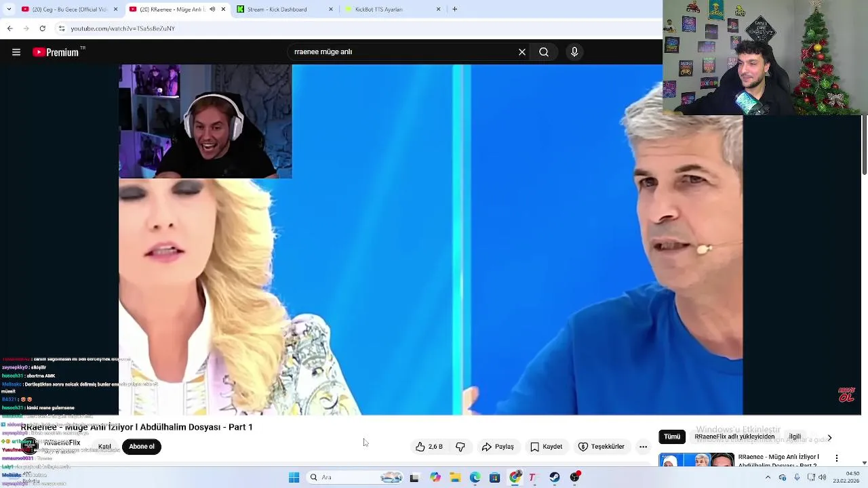Dislike the video with thumbs down
The height and width of the screenshot is (488, 868).
point(460,447)
